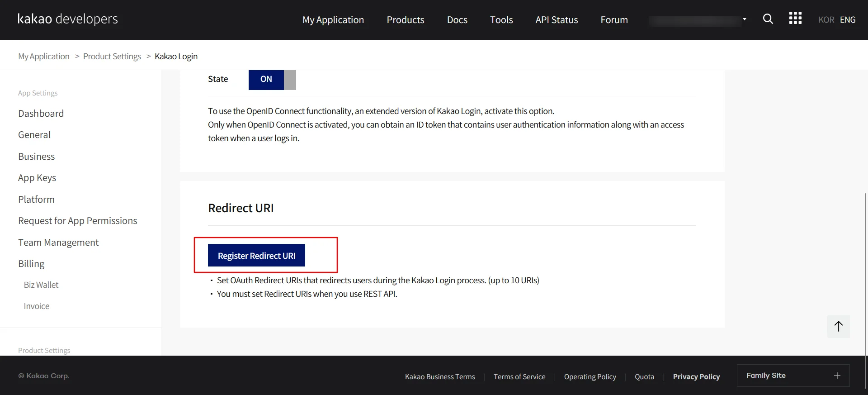Open Kakao Business Terms link
This screenshot has width=868, height=395.
pyautogui.click(x=440, y=376)
